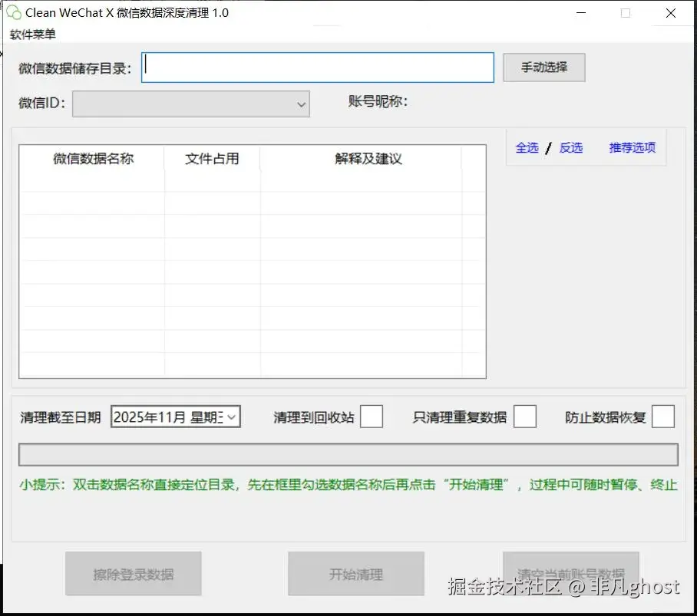Screen dimensions: 697x616
Task: Enable 防止数据恢复 protection
Action: coord(663,416)
